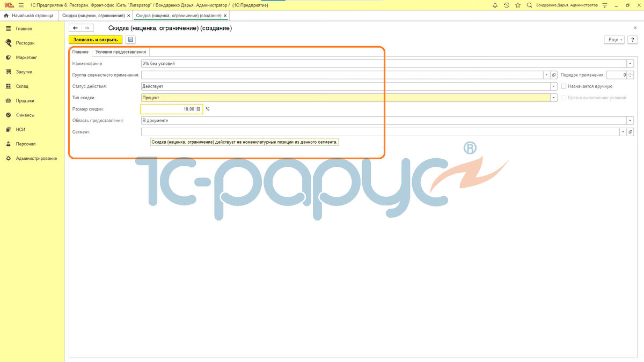The image size is (644, 362).
Task: Open the Еще actions dropdown
Action: (614, 40)
